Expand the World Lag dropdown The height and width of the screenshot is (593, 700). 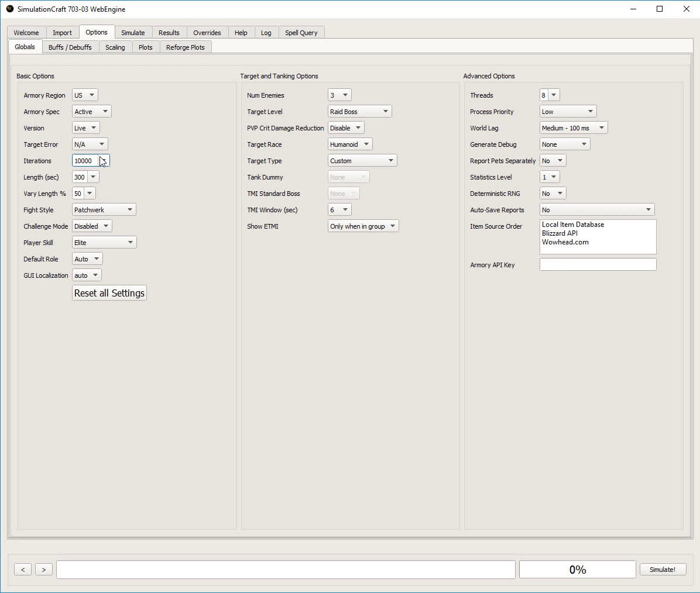pos(573,128)
